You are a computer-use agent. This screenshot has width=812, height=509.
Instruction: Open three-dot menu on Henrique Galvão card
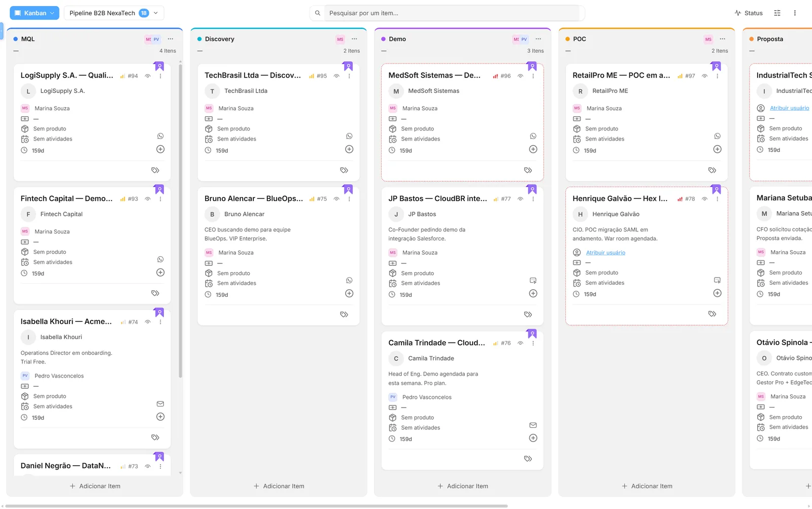coord(717,199)
